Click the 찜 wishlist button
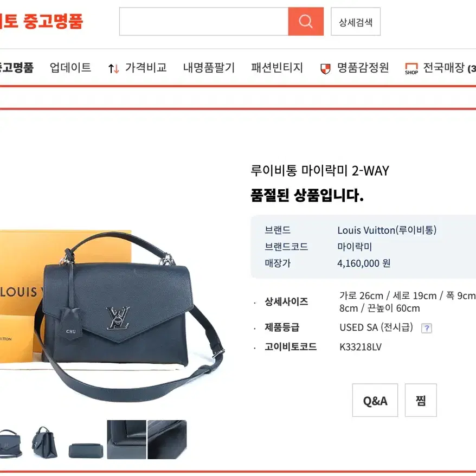This screenshot has height=476, width=476. [421, 400]
